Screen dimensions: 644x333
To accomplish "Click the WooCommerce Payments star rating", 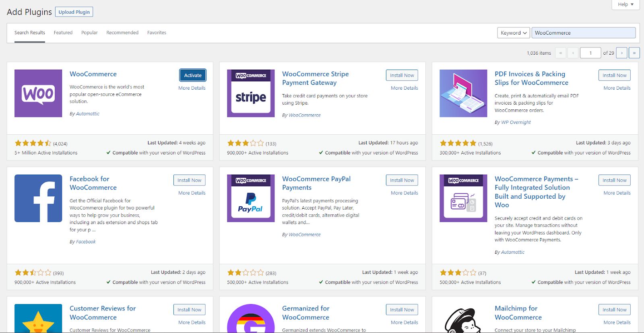I will [458, 273].
